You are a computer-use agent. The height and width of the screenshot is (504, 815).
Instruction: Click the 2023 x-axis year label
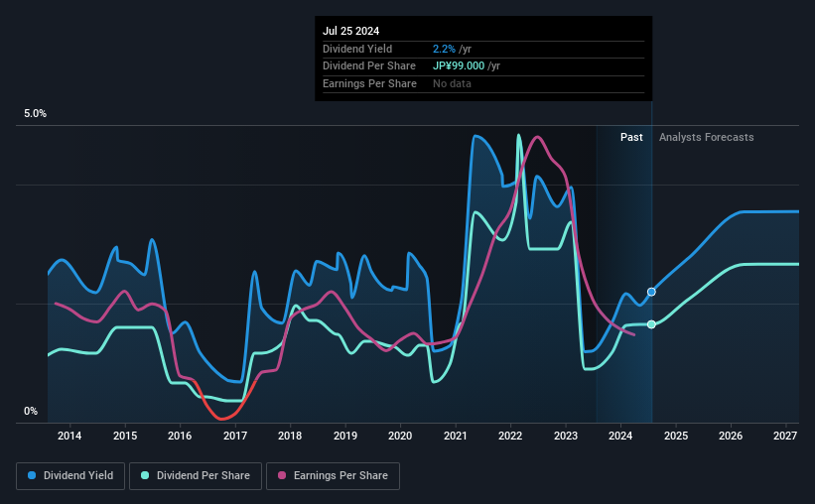pyautogui.click(x=566, y=436)
